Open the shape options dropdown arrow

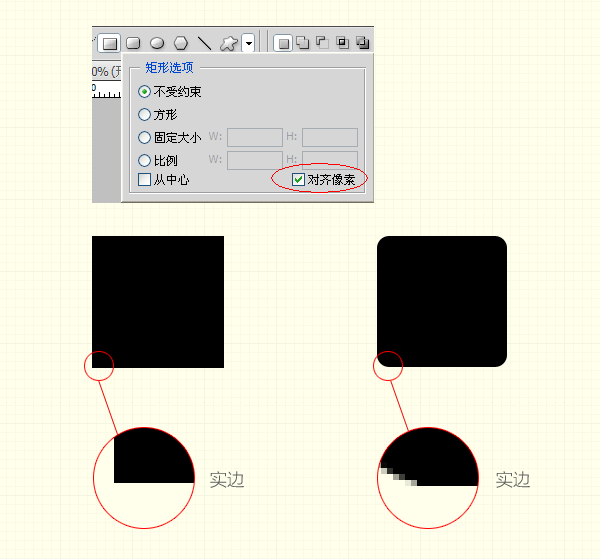point(248,43)
